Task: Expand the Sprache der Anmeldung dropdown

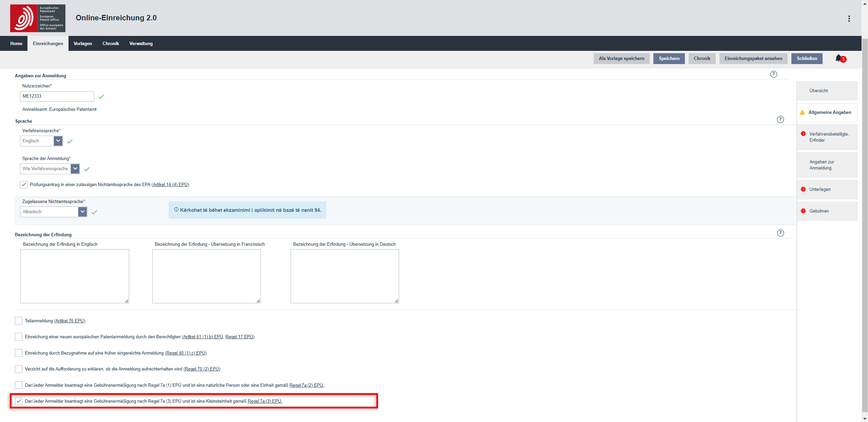Action: click(x=75, y=169)
